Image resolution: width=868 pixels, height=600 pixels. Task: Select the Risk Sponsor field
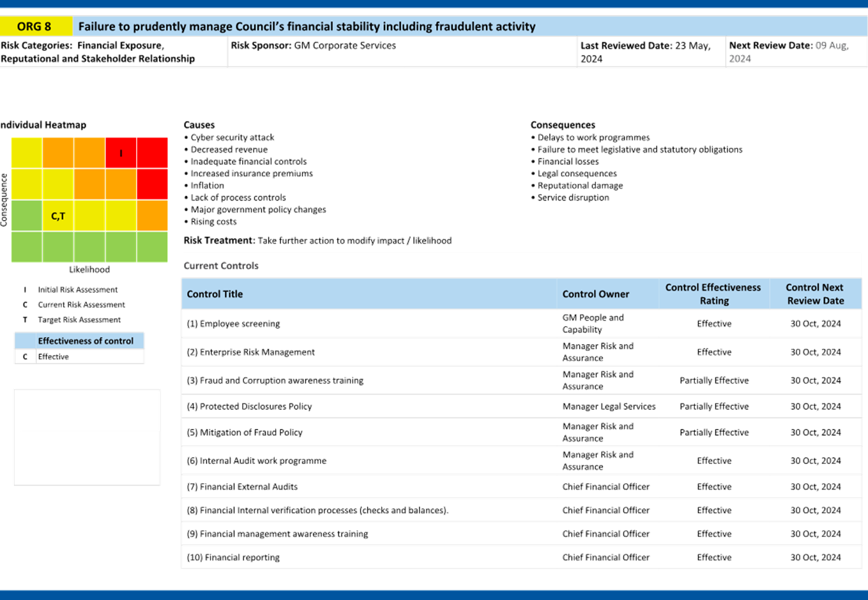point(313,46)
